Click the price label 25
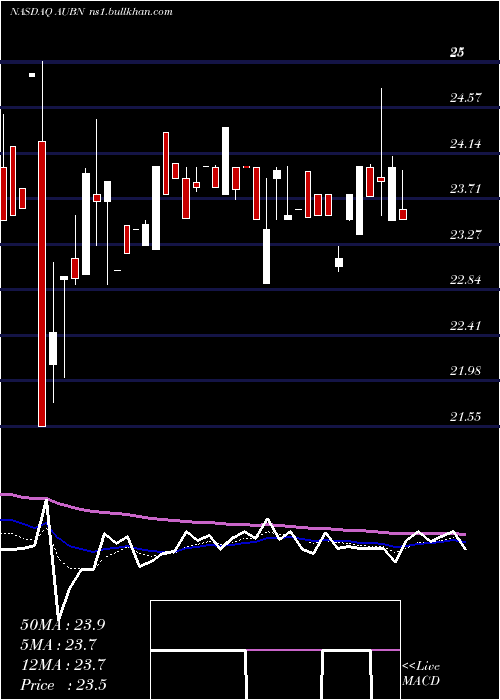Viewport: 500px width, 700px height. (457, 52)
